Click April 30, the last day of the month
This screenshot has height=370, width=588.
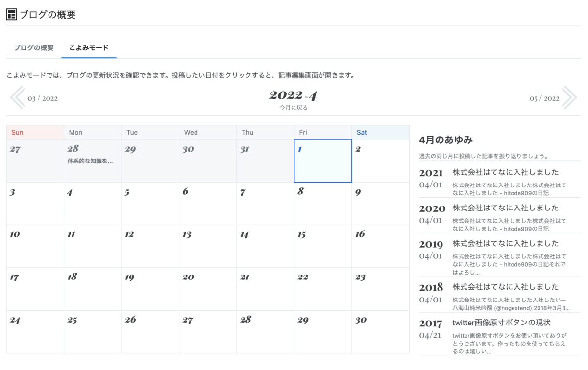pyautogui.click(x=380, y=331)
